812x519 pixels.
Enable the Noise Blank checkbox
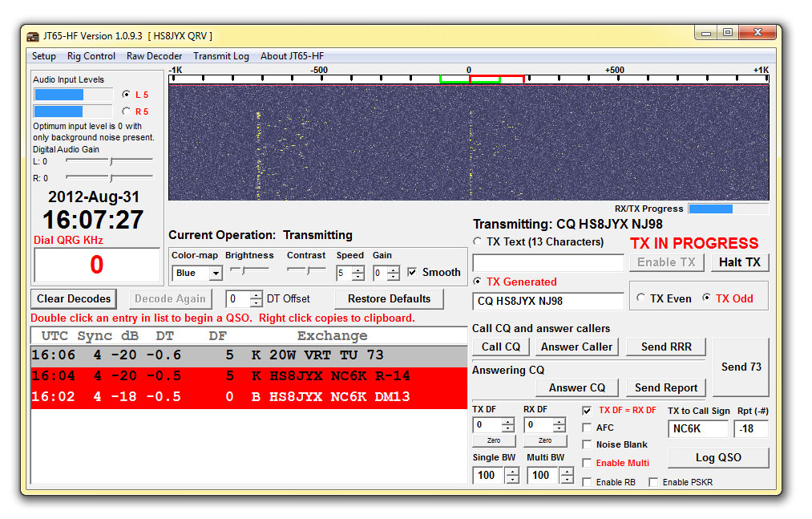(x=587, y=445)
